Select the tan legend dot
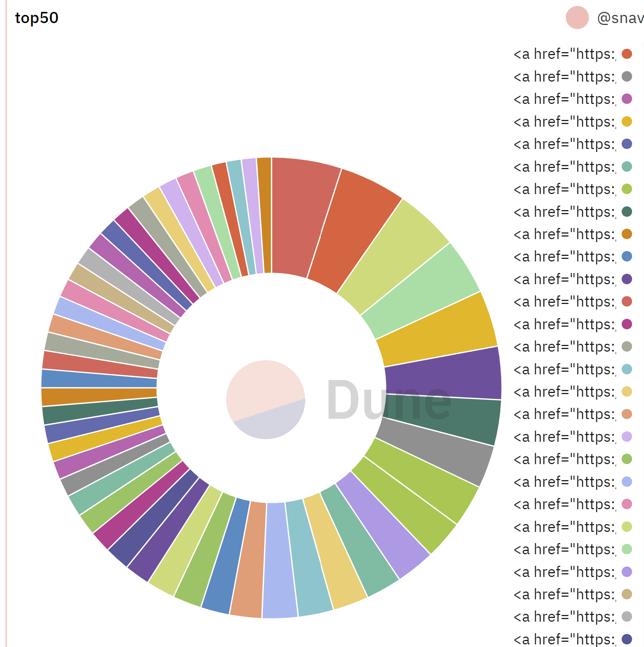Viewport: 644px width, 647px height. pos(627,594)
